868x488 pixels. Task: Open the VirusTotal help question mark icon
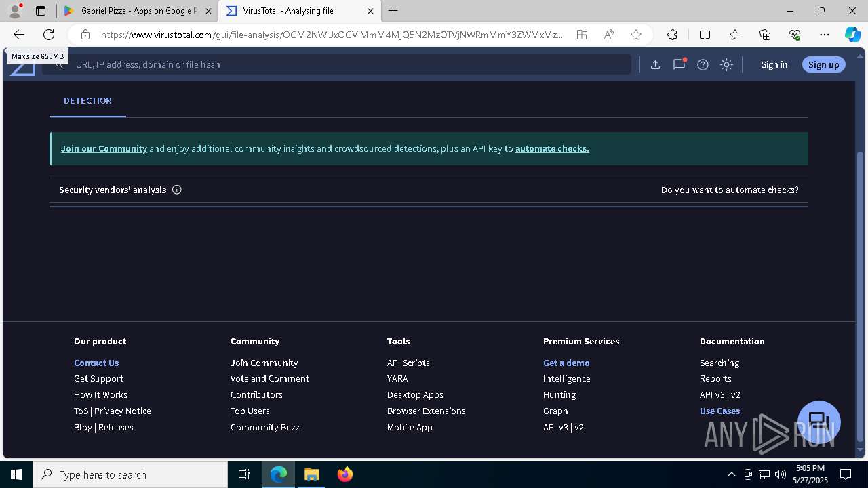703,64
